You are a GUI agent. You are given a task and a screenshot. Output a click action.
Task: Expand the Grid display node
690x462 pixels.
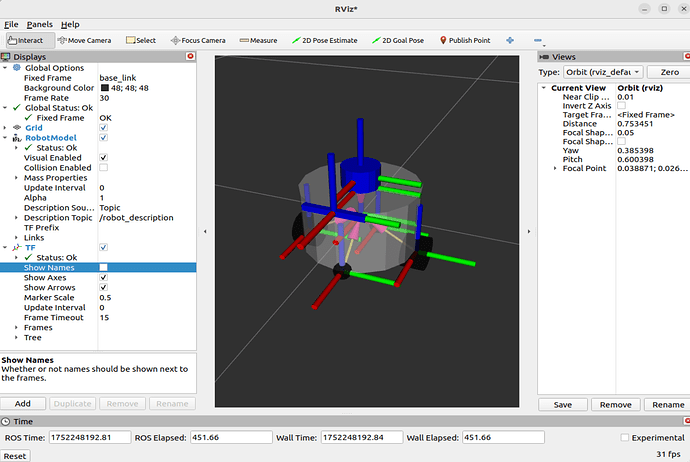5,128
